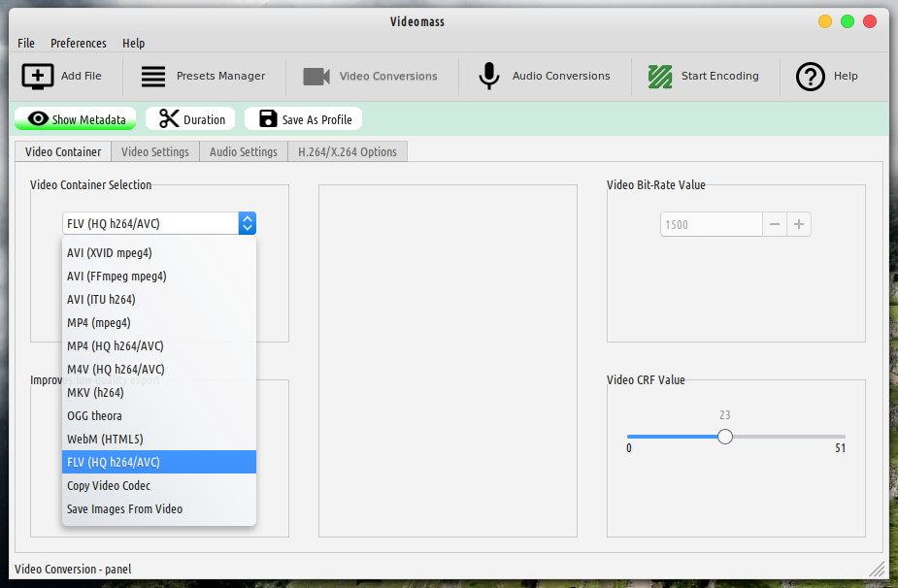Screen dimensions: 898x588
Task: Open the File menu
Action: (26, 43)
